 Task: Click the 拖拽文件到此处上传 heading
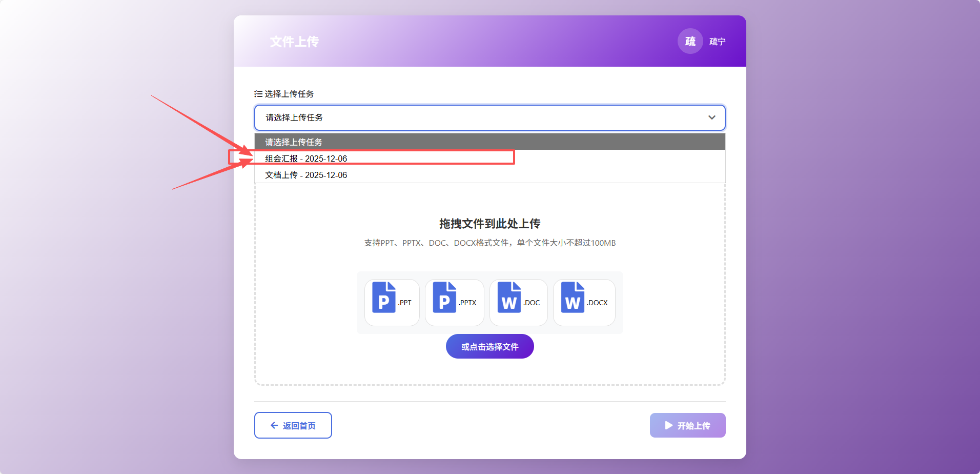(490, 224)
